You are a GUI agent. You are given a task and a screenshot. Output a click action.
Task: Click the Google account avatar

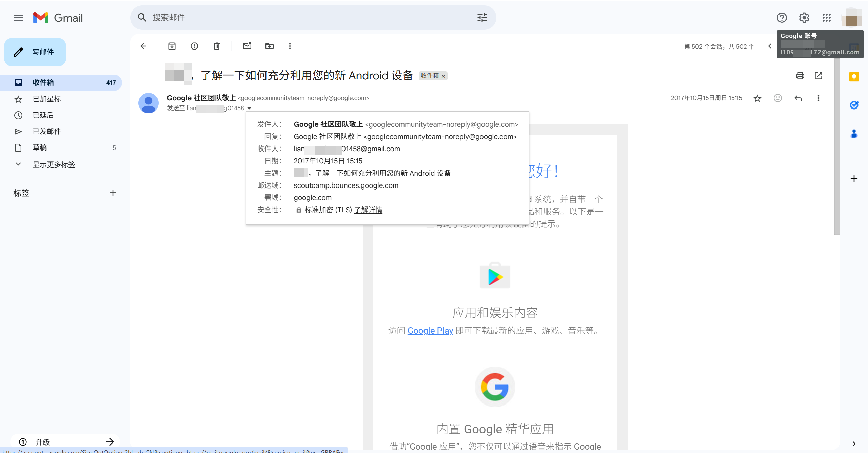852,18
